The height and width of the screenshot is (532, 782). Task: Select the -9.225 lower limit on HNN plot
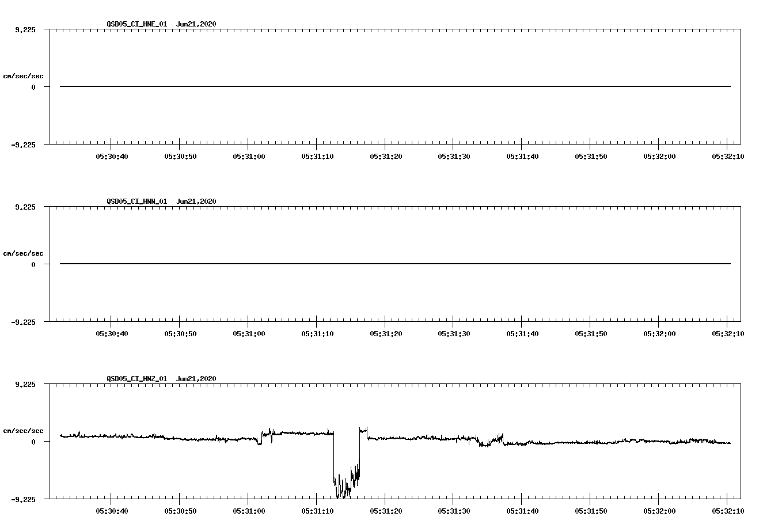click(x=24, y=322)
